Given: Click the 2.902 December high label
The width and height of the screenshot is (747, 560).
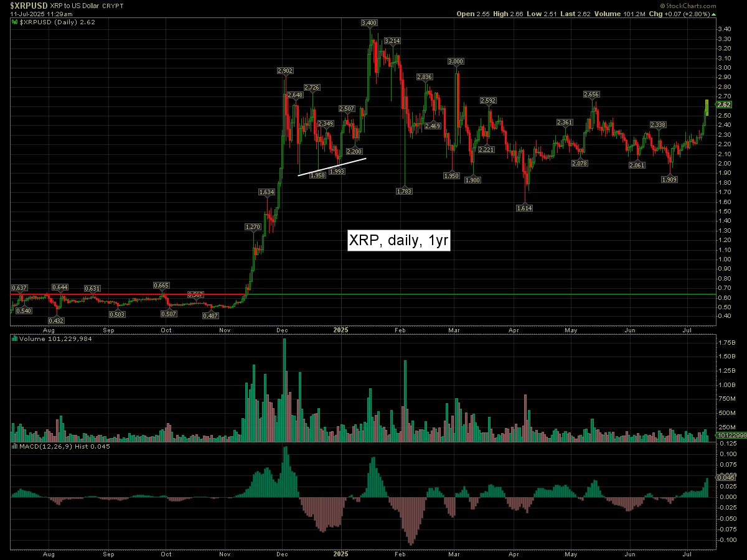Looking at the screenshot, I should [285, 72].
